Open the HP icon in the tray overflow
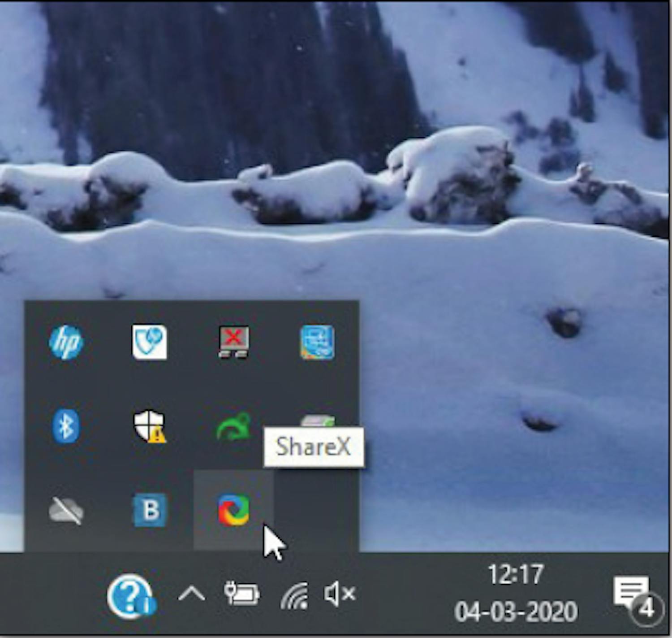This screenshot has width=672, height=638. pyautogui.click(x=66, y=343)
